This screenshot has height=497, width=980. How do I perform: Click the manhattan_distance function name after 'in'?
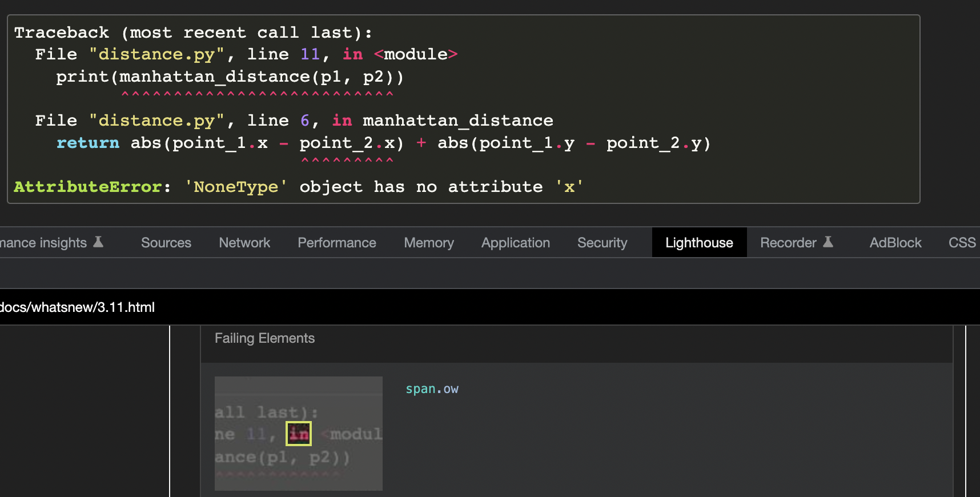click(x=458, y=121)
